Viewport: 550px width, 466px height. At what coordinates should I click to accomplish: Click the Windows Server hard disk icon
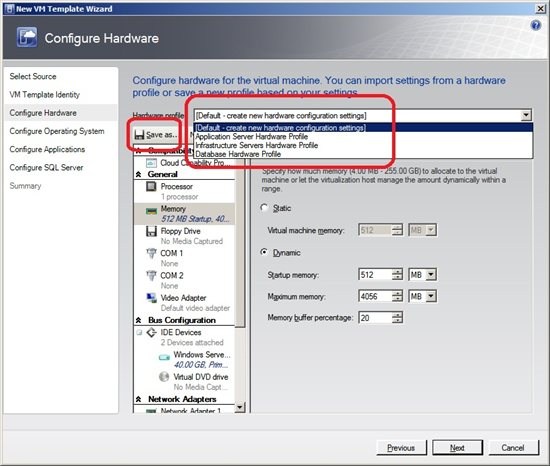[x=164, y=357]
